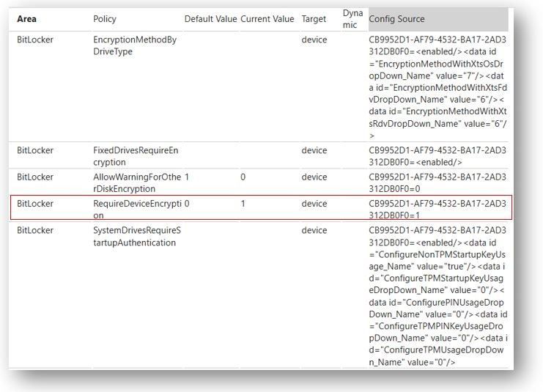
Task: Click current value 1 for RequireDeviceEncryption
Action: (243, 203)
